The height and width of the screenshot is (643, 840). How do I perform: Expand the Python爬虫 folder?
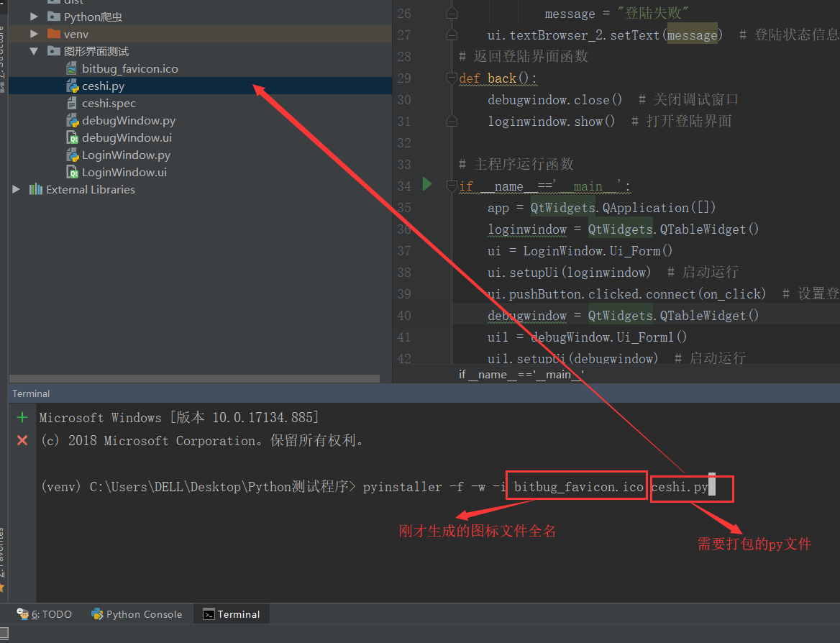(34, 17)
